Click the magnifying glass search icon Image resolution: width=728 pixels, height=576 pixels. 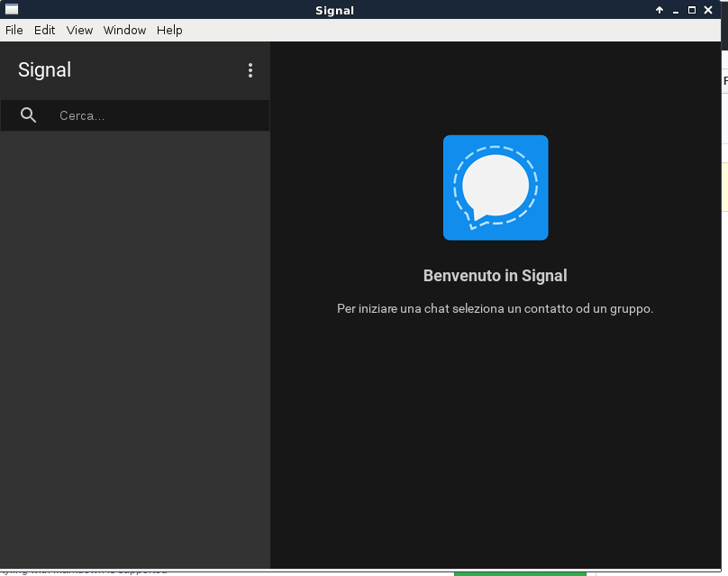[28, 115]
